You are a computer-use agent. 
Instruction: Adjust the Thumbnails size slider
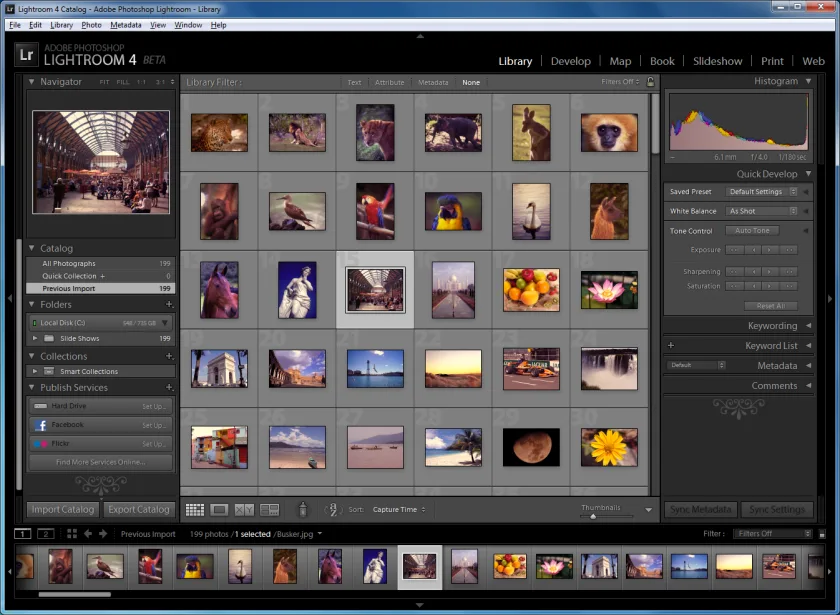(x=593, y=516)
